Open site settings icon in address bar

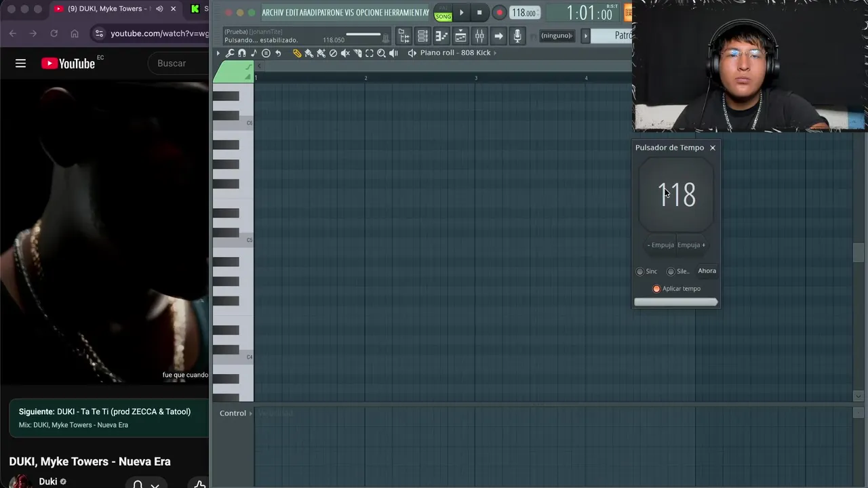point(98,33)
